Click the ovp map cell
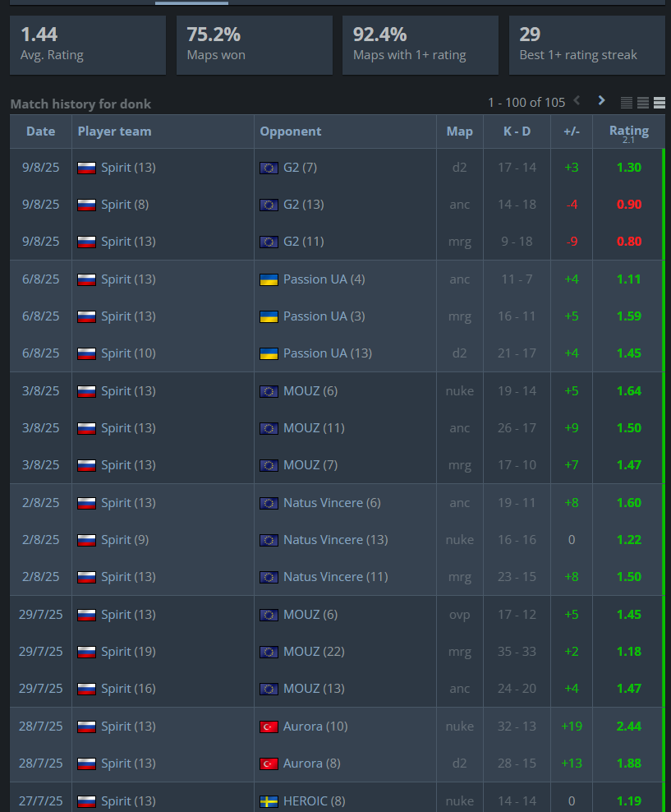 459,615
